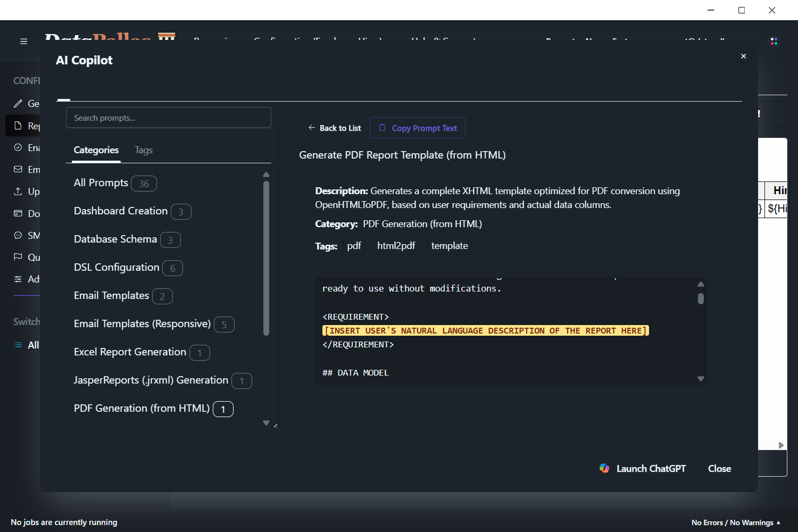798x532 pixels.
Task: Click the ## DATA MODEL line
Action: [355, 372]
